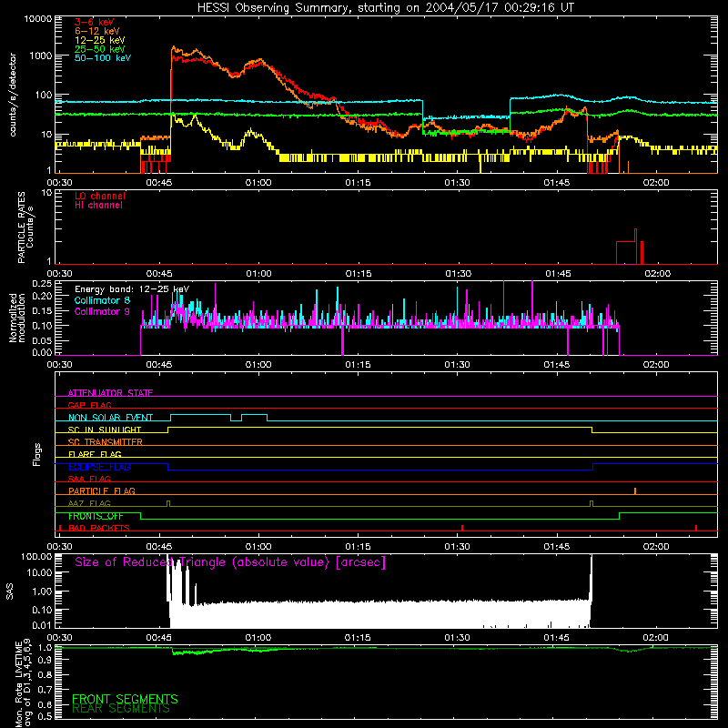Click the yellow '12-25 keV' legend label
The height and width of the screenshot is (728, 728).
(100, 40)
